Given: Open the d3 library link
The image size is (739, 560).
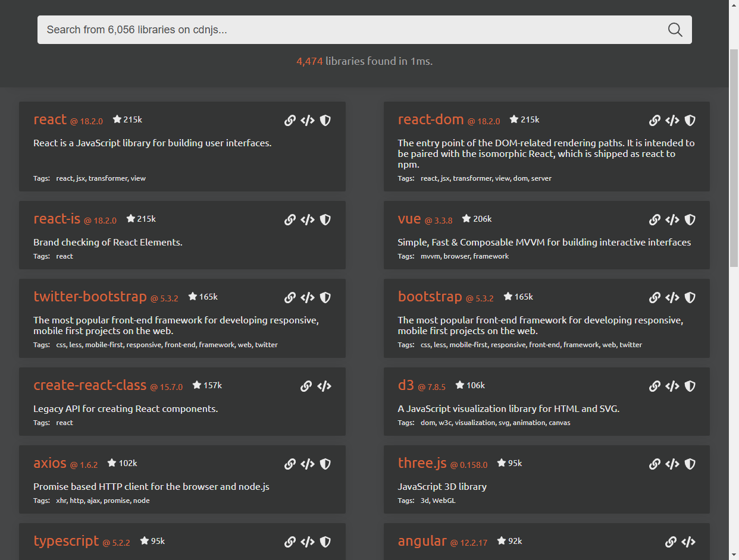Looking at the screenshot, I should [406, 385].
